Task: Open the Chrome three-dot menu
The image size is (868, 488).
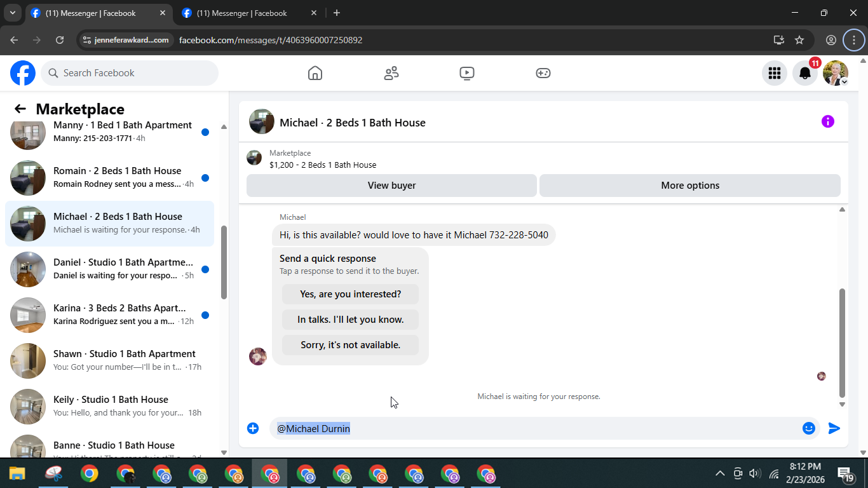Action: coord(853,40)
